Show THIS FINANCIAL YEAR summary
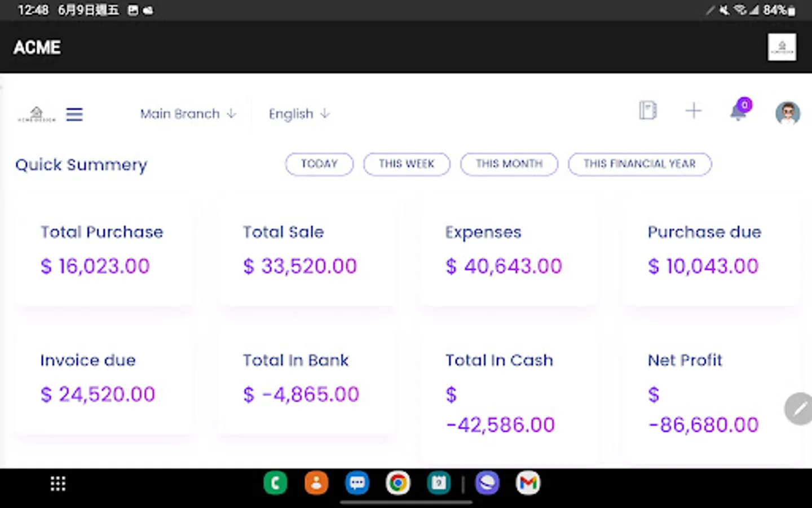Viewport: 812px width, 508px height. pyautogui.click(x=639, y=164)
